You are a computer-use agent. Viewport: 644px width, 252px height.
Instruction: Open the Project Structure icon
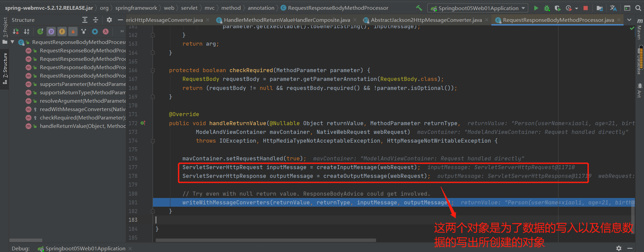[600, 8]
